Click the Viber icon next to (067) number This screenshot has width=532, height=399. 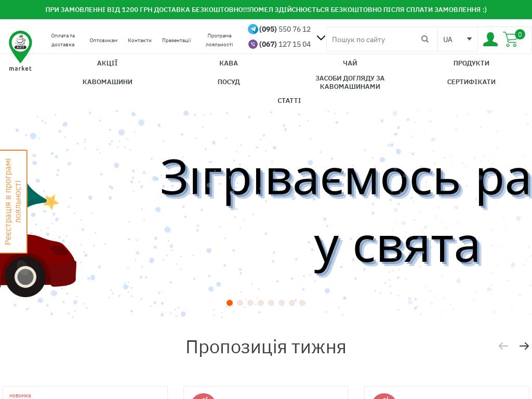tap(253, 44)
